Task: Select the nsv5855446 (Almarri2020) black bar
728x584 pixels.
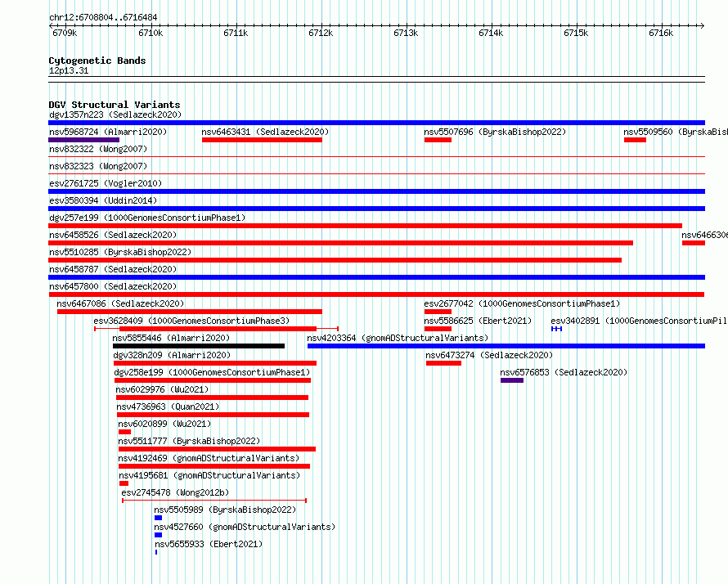Action: point(199,346)
